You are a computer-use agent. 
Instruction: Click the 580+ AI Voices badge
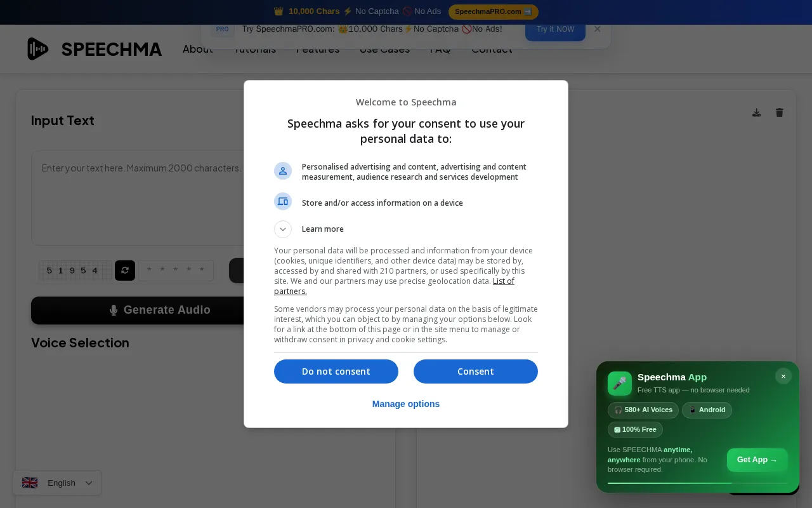tap(643, 410)
